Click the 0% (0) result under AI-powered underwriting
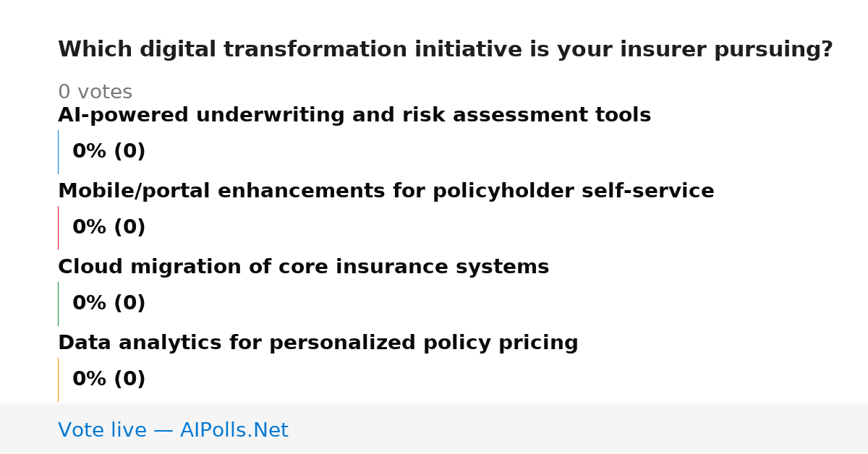The image size is (868, 454). click(x=109, y=152)
